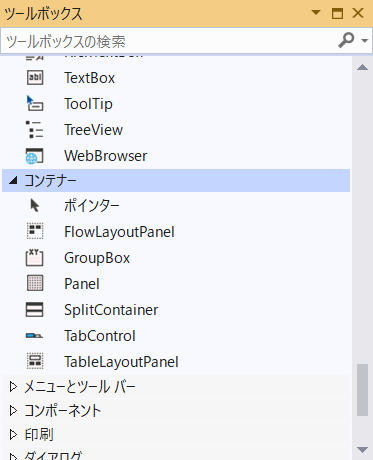The width and height of the screenshot is (373, 460).
Task: Open the toolbox window position menu arrow
Action: 316,13
